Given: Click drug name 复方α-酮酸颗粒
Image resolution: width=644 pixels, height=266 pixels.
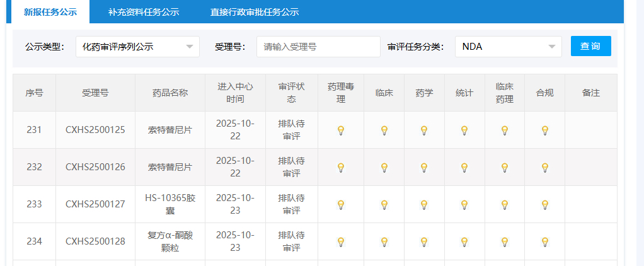Looking at the screenshot, I should click(170, 241).
